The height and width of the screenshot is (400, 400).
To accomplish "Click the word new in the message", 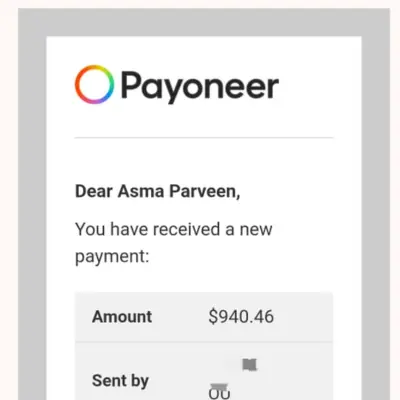I will coord(256,230).
